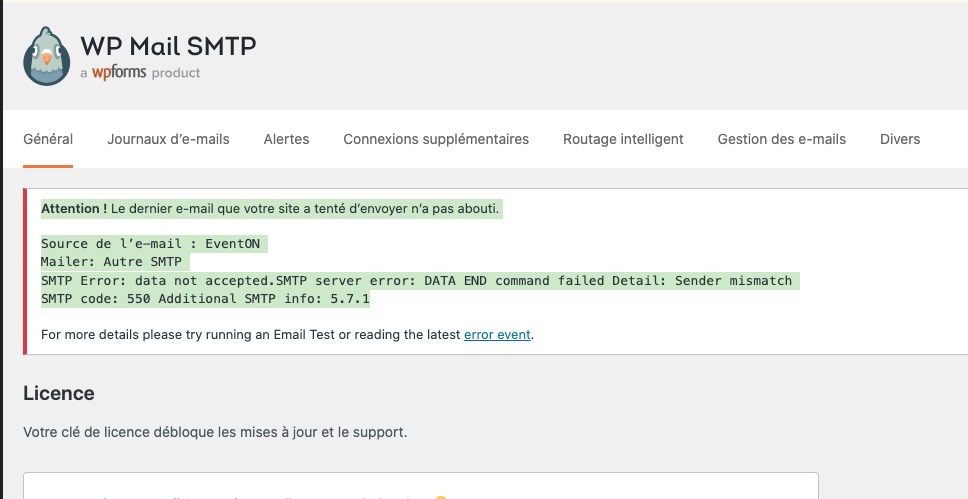
Task: Click inside the white licence settings panel
Action: click(x=420, y=487)
